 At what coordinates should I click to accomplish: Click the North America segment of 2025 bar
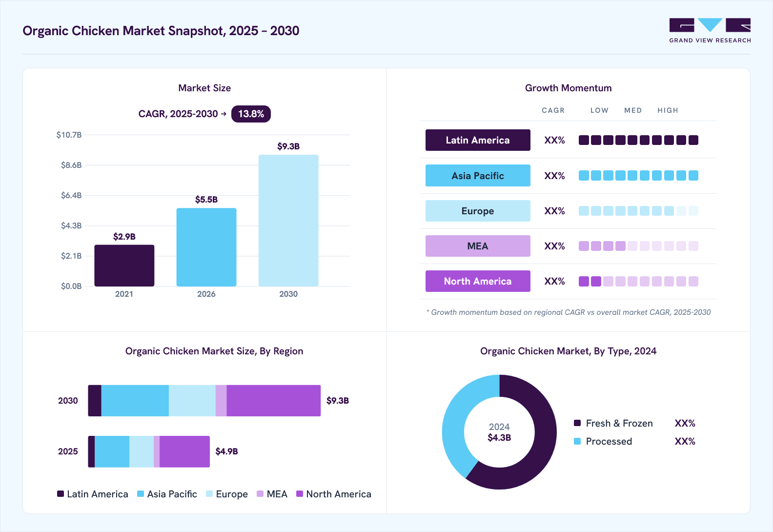coord(184,451)
